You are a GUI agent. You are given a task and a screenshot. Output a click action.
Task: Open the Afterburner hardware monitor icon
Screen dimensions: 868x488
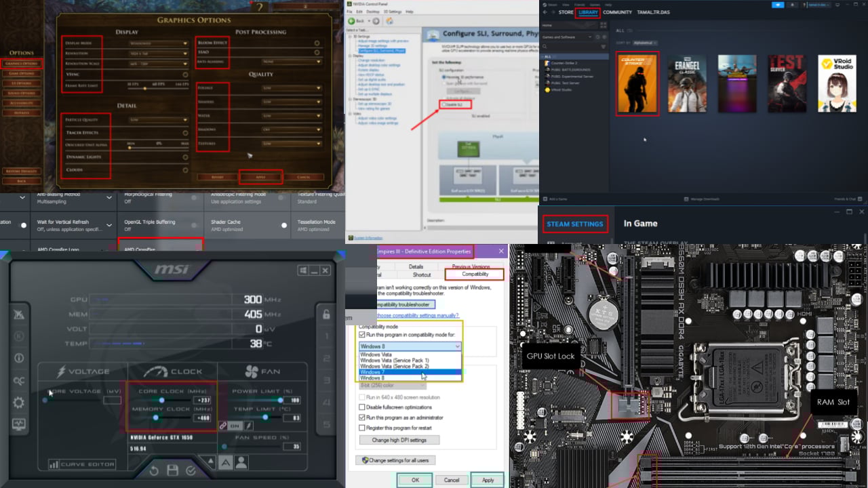18,425
